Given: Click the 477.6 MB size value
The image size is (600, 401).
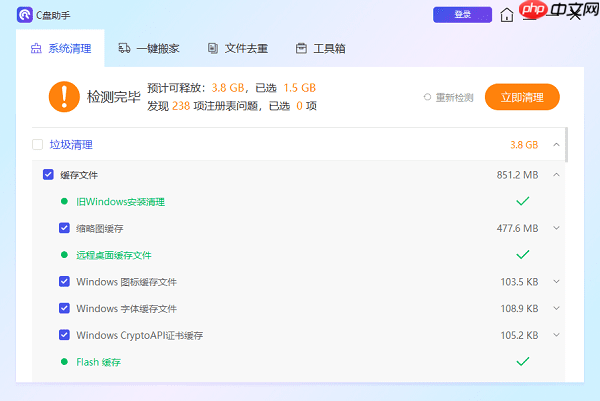Looking at the screenshot, I should tap(517, 228).
